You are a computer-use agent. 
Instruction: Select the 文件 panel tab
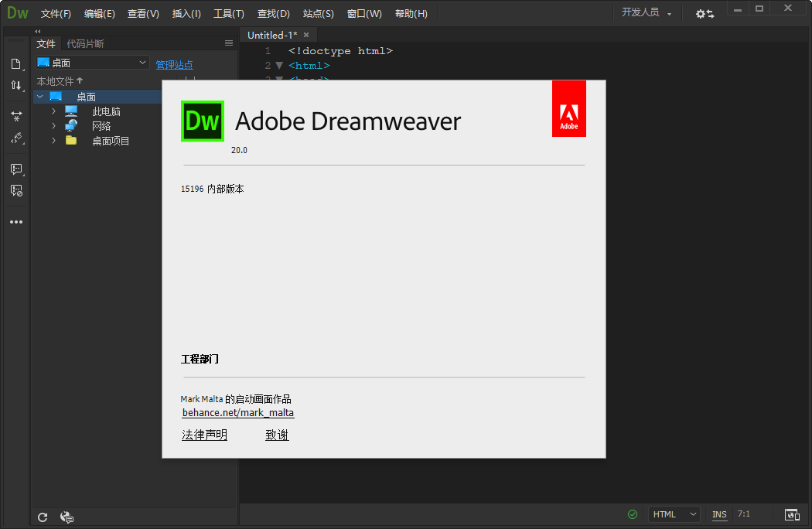click(46, 43)
